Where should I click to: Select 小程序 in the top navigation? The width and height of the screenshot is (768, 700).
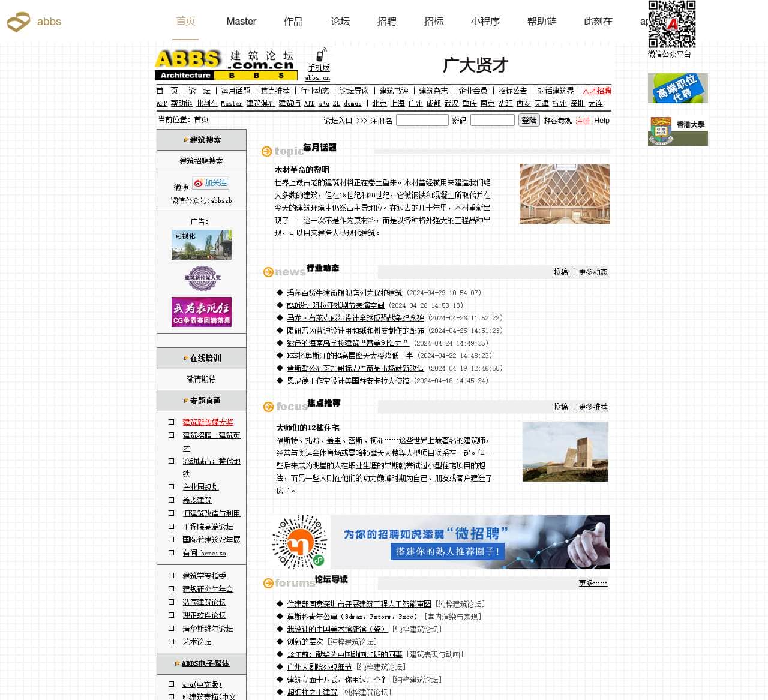point(485,22)
